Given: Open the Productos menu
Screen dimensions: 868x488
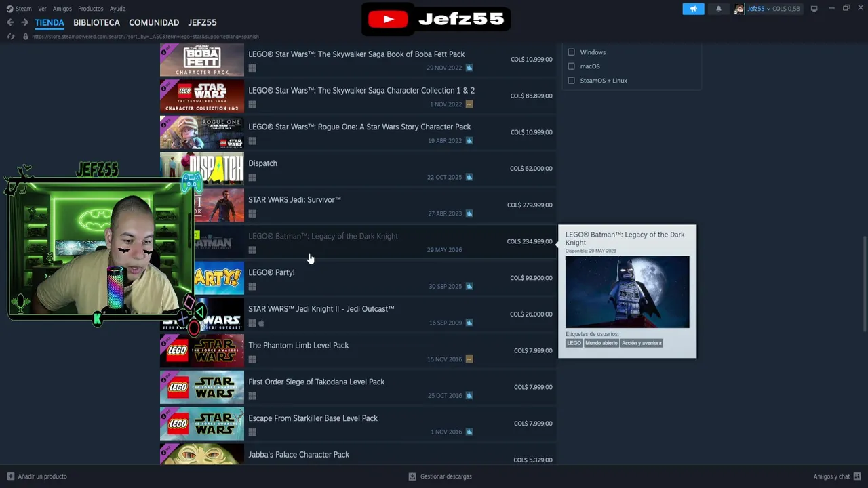Looking at the screenshot, I should click(x=91, y=9).
